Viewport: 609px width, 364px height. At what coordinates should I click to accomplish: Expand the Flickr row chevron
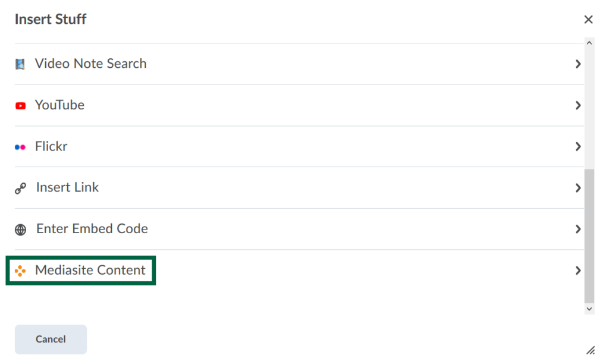point(578,146)
